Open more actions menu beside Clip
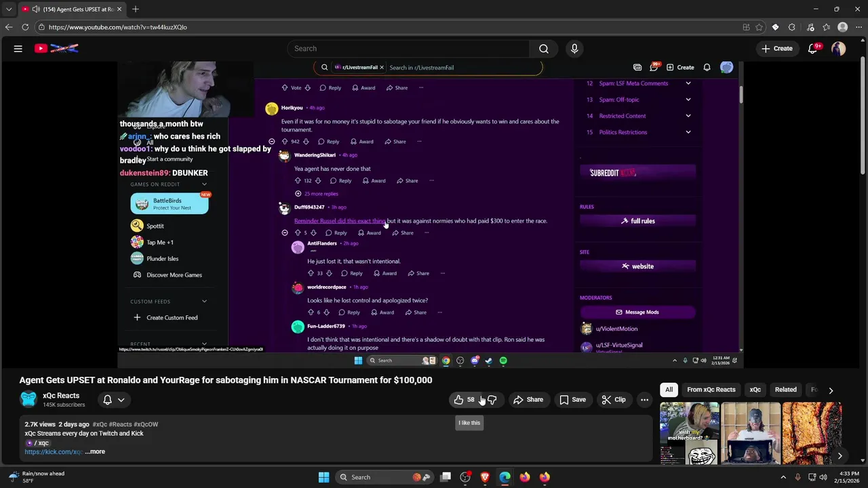The image size is (868, 488). coord(644,400)
